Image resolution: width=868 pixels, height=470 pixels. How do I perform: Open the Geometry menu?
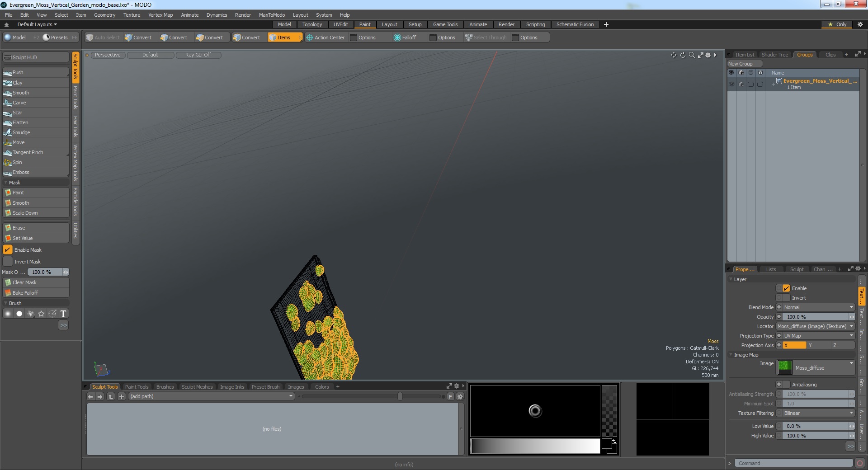(x=104, y=15)
